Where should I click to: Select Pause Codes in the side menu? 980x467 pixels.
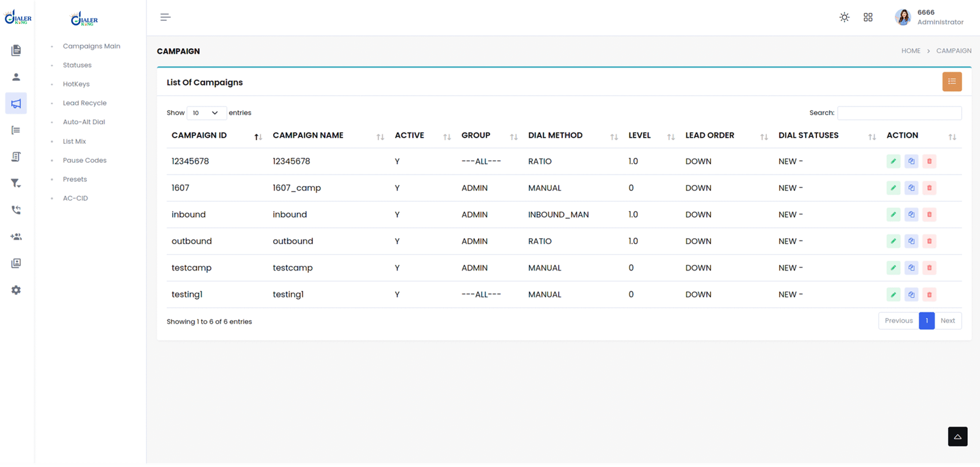pyautogui.click(x=85, y=160)
